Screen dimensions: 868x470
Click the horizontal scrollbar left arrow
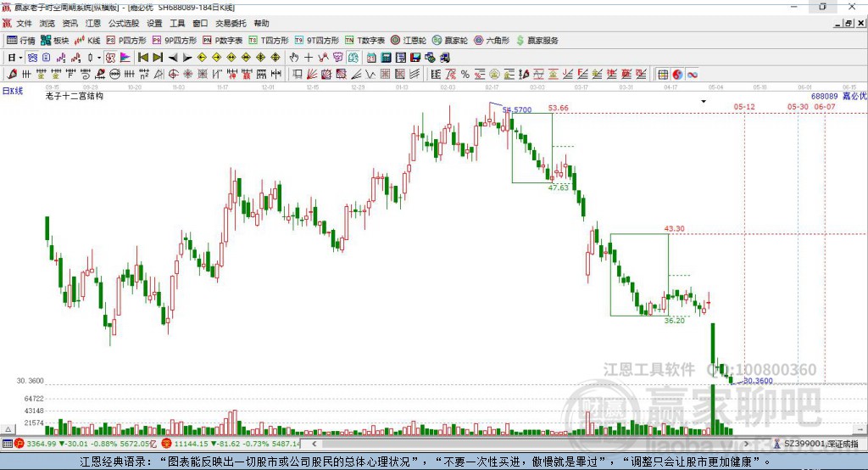(x=314, y=444)
